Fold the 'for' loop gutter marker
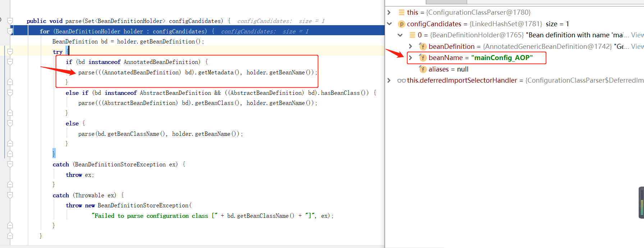Viewport: 644px width, 248px height. 10,31
